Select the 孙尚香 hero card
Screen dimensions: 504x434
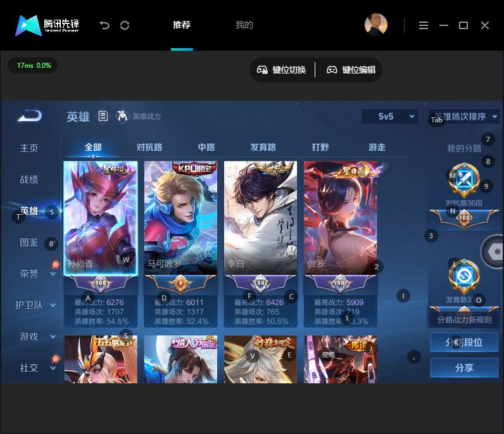[x=101, y=218]
